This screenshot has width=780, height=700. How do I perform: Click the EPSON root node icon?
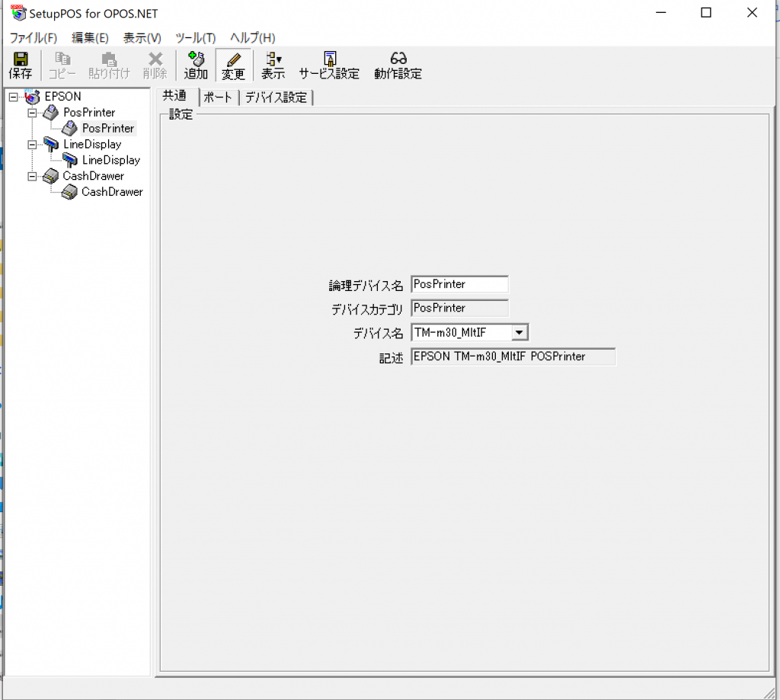[32, 97]
